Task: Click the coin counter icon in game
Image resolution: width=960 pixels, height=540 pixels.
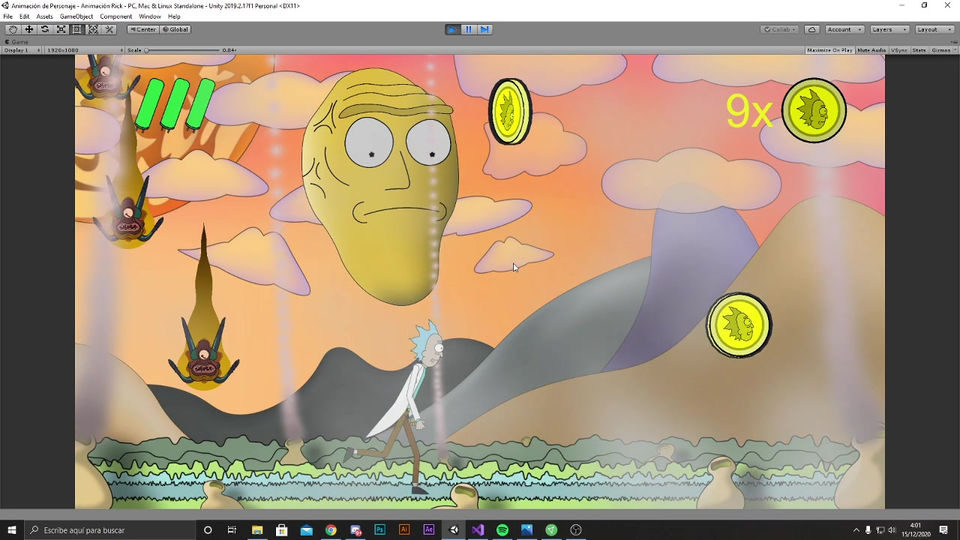Action: pyautogui.click(x=814, y=111)
